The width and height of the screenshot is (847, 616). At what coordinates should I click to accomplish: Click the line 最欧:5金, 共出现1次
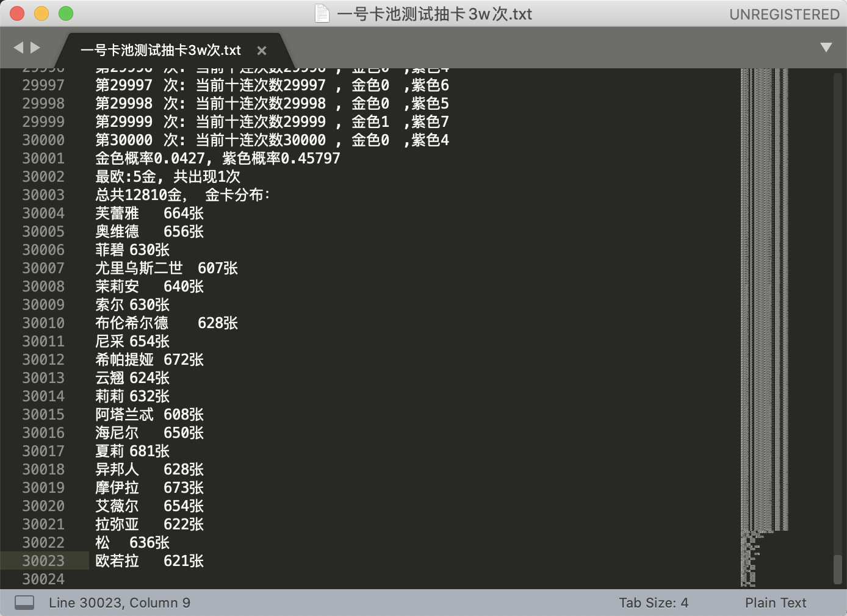(168, 177)
